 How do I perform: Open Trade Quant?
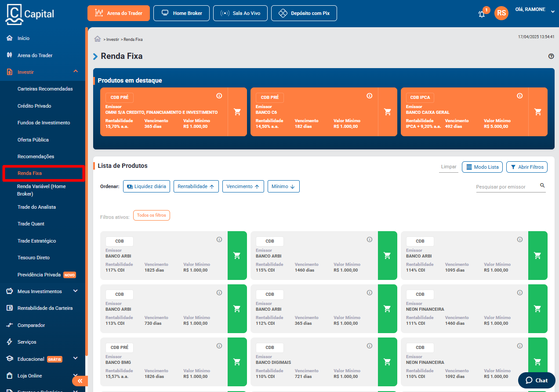pyautogui.click(x=31, y=224)
